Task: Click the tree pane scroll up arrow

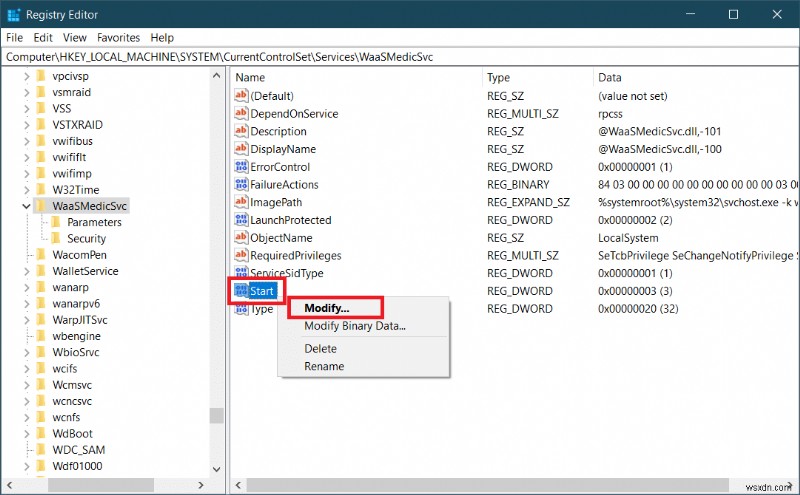Action: tap(216, 76)
